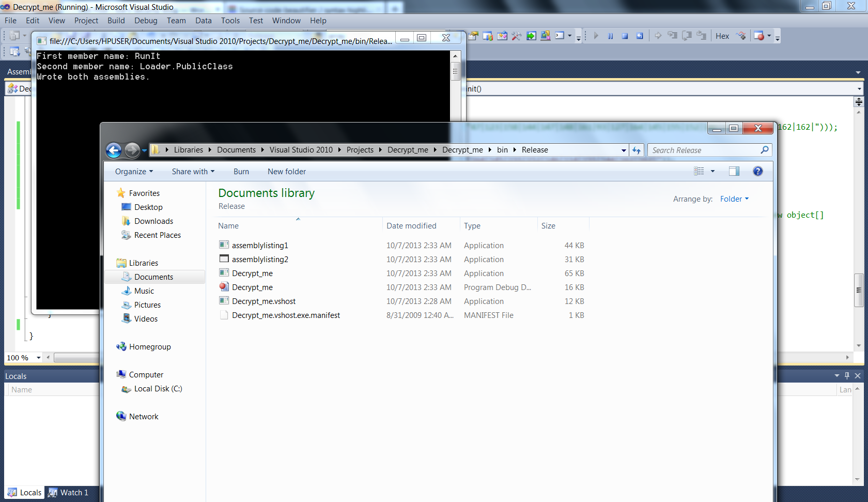Open the Properties window toolbar icon
Screen dimensions: 868x502
473,36
